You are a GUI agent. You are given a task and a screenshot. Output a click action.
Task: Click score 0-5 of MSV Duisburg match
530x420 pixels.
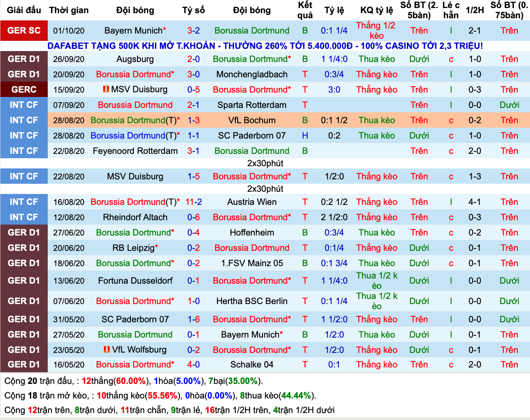point(194,90)
